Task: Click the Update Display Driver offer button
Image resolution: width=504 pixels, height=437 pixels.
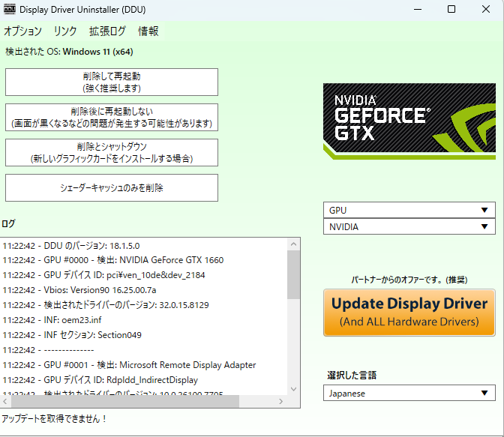Action: (x=409, y=313)
